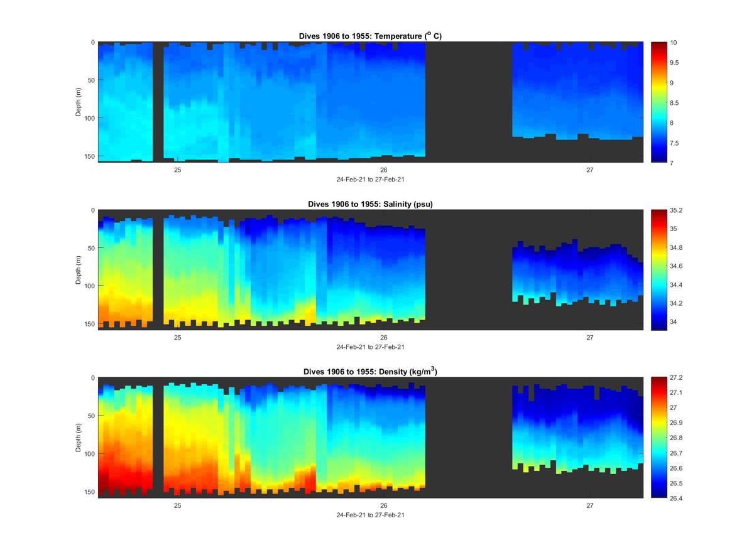Click the Density plot Depth (m) axis label
Viewport: 754px width, 560px height.
point(79,438)
